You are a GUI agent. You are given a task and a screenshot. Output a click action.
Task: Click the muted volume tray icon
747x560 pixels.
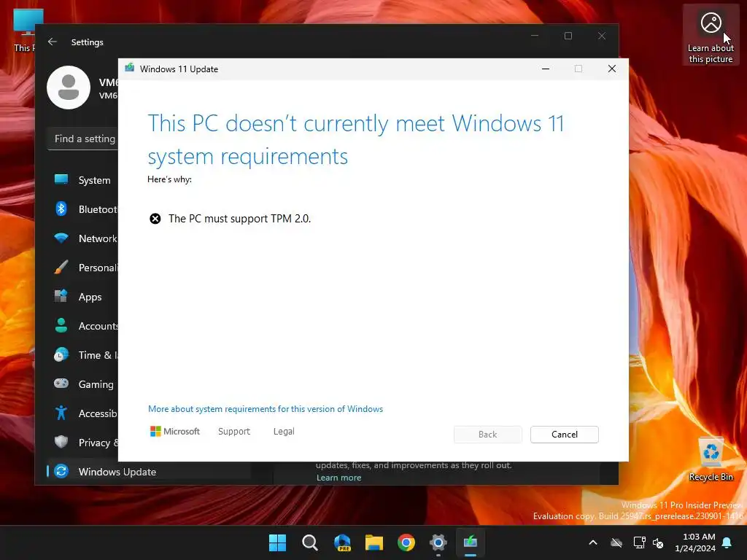[658, 542]
